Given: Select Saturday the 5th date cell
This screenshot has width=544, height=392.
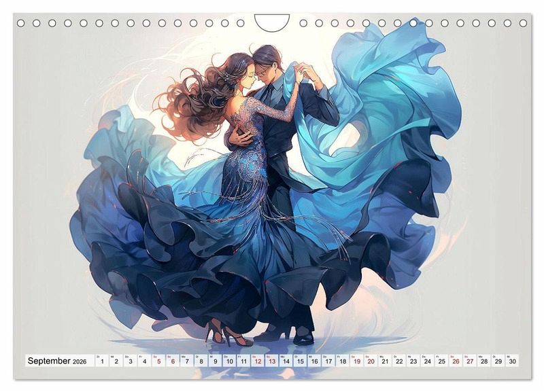Looking at the screenshot, I should point(158,361).
